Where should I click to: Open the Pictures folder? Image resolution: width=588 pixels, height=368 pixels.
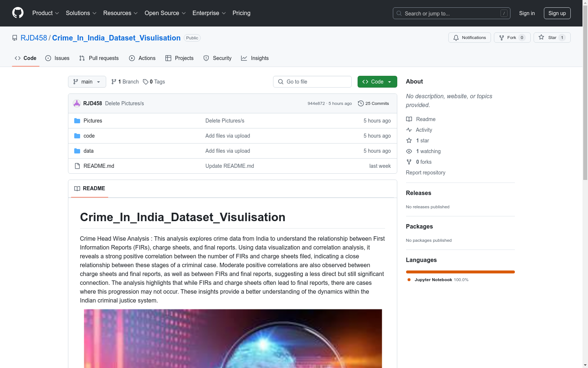click(93, 121)
